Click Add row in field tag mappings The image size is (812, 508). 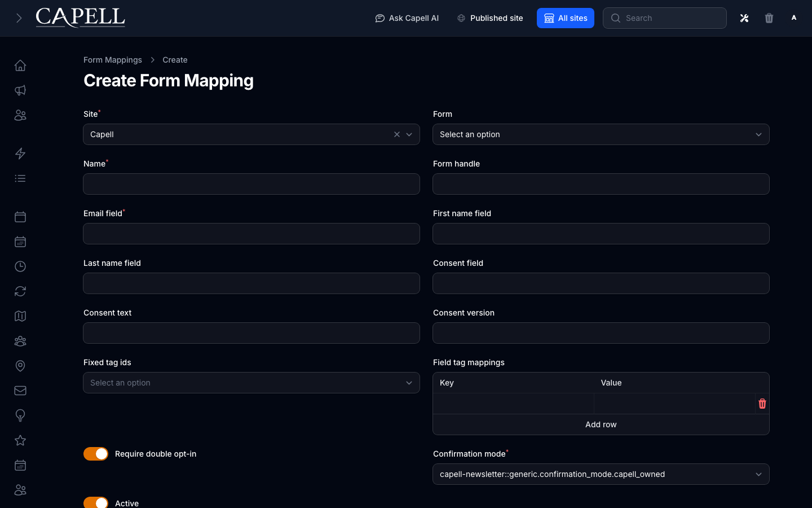601,424
